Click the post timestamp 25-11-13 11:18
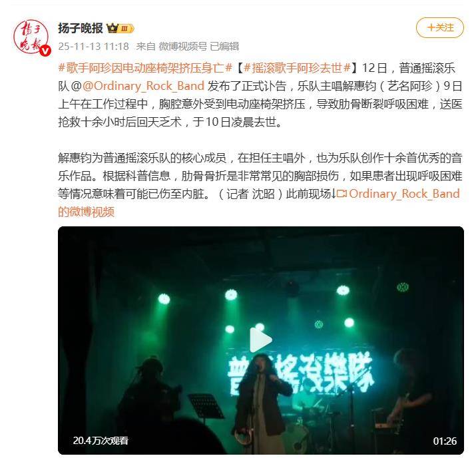476x472 pixels. click(93, 47)
